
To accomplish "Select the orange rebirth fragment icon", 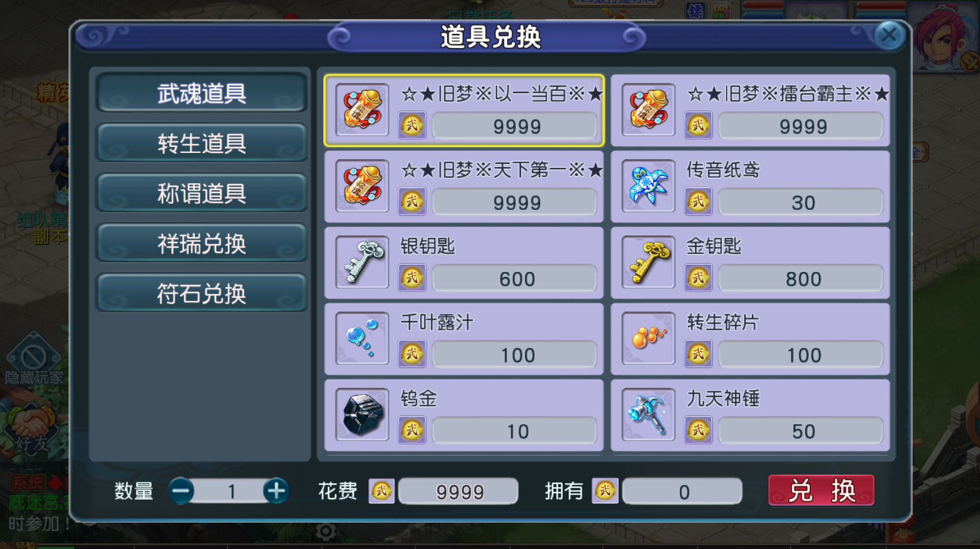I will [x=649, y=338].
